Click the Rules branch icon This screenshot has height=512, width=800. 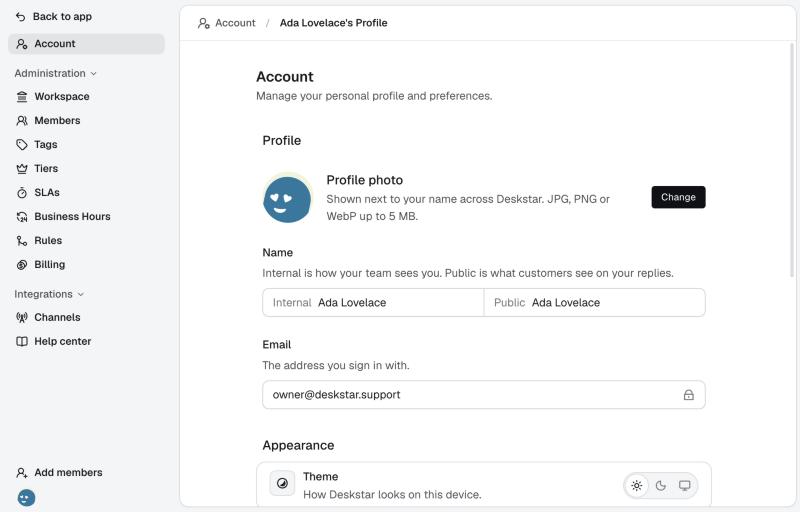[x=21, y=241]
